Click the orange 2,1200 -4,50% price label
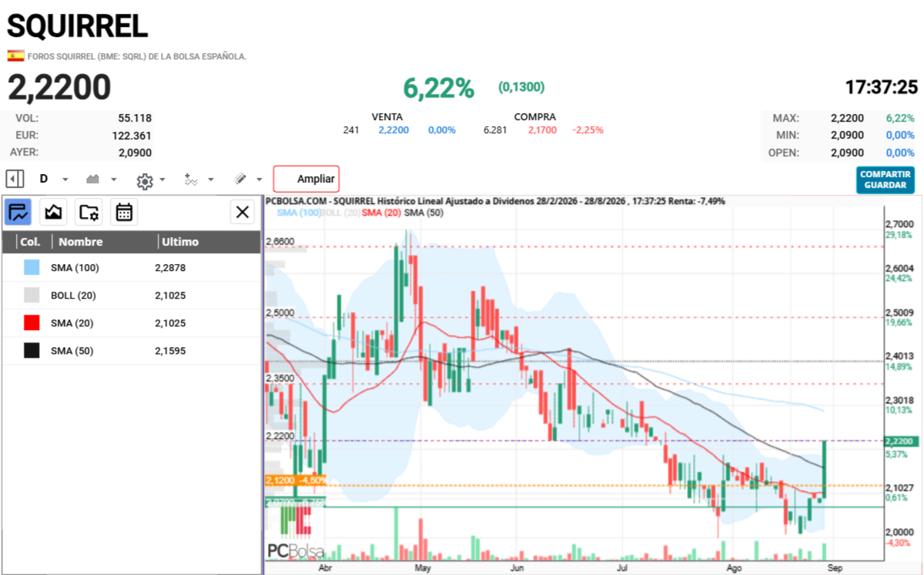 tap(295, 480)
